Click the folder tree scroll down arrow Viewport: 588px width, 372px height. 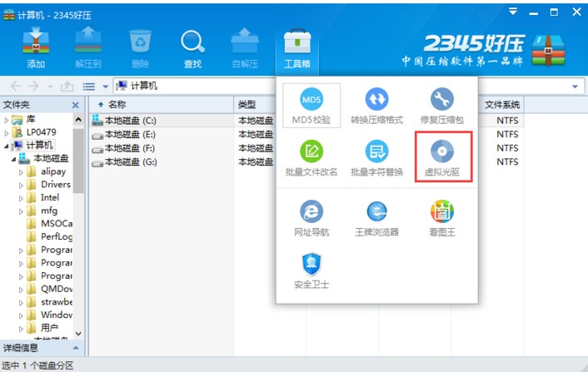(78, 334)
